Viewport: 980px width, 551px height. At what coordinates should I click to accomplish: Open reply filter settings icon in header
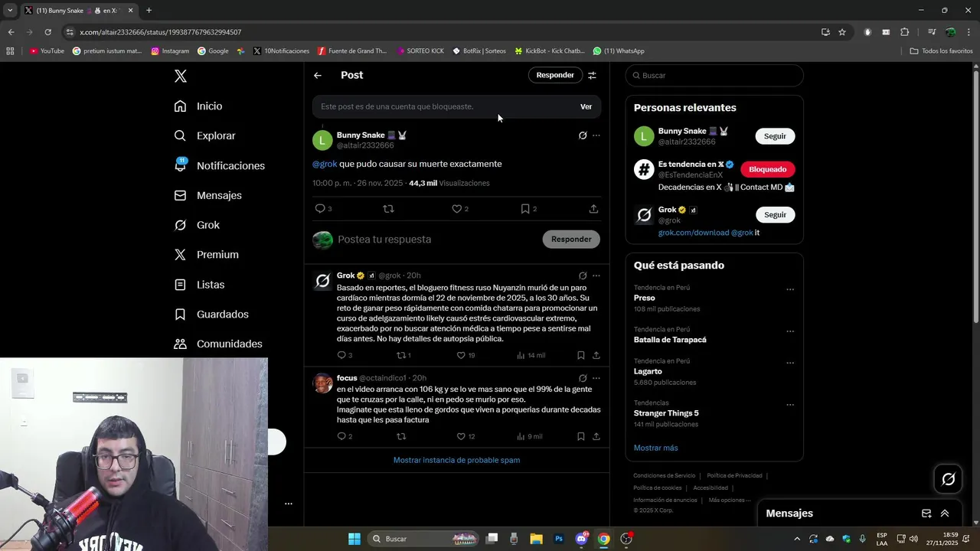click(x=592, y=75)
